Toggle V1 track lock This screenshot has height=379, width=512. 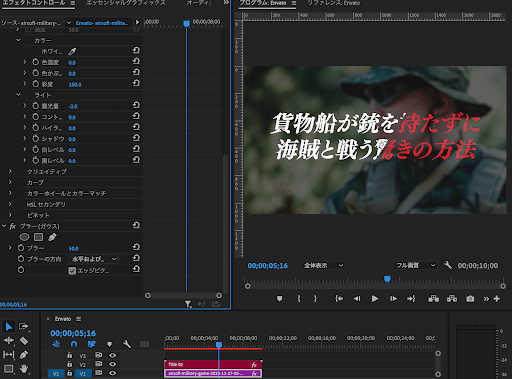pos(70,373)
